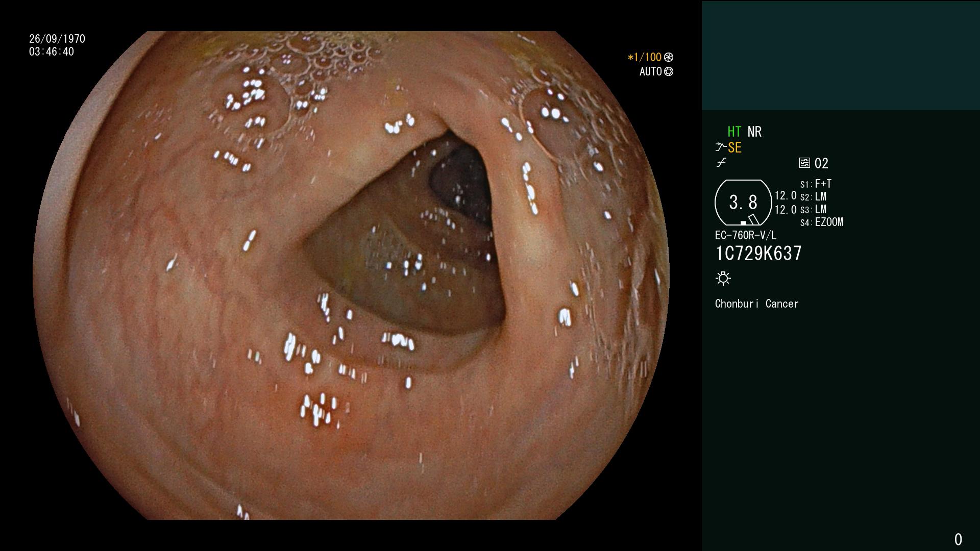This screenshot has width=980, height=551.
Task: Click the scope tip indicator showing 3.8
Action: point(743,203)
